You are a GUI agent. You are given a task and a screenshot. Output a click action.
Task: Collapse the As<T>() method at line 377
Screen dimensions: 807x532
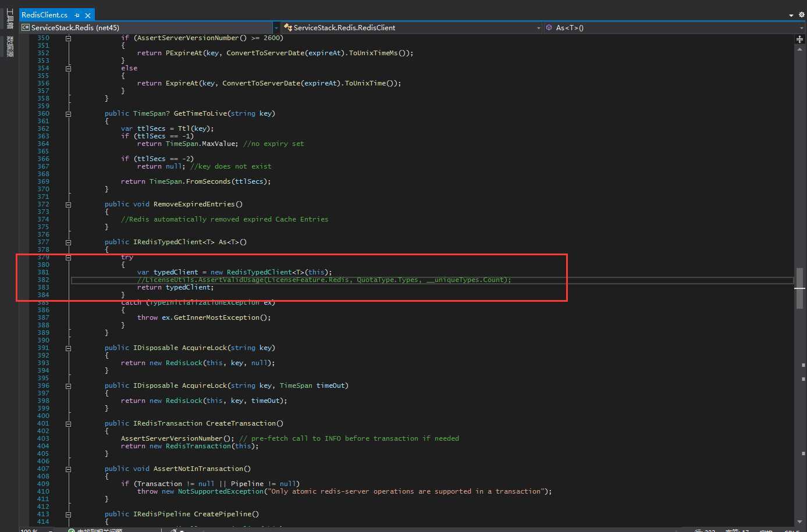68,242
